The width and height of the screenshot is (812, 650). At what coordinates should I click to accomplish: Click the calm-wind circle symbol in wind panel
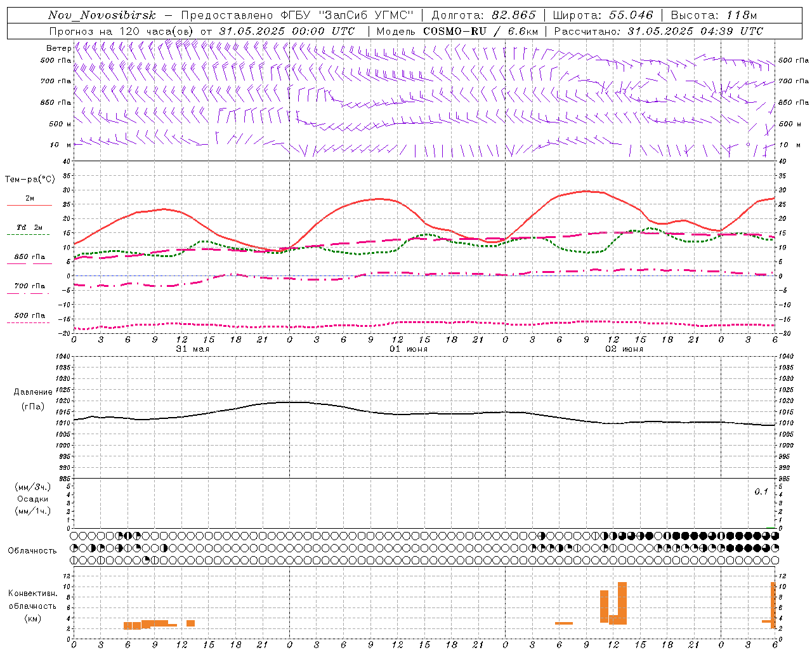tap(748, 145)
